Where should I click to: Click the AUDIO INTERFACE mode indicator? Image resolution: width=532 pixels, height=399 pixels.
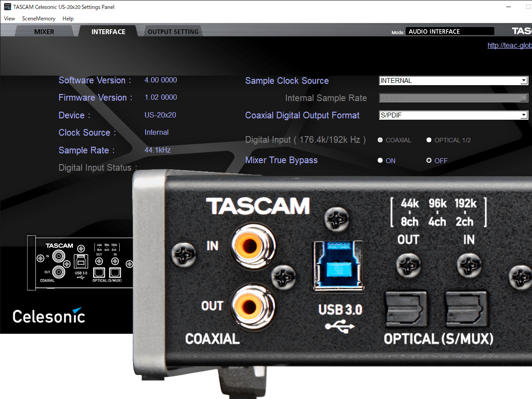pyautogui.click(x=450, y=31)
